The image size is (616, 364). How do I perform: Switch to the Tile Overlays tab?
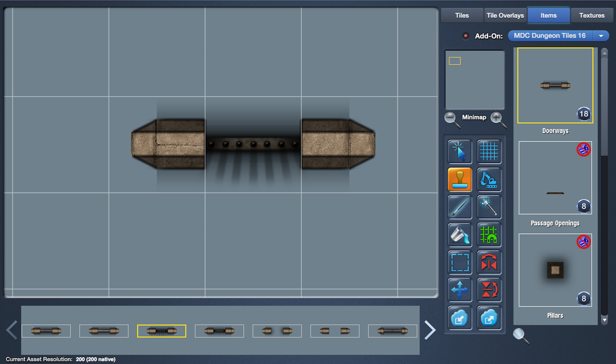[505, 15]
